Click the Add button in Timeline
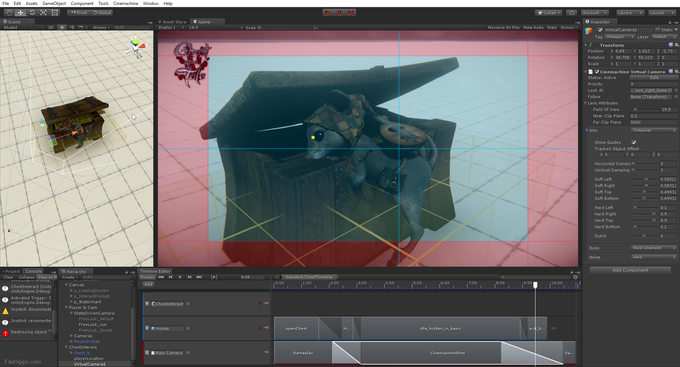The width and height of the screenshot is (680, 367). [148, 284]
